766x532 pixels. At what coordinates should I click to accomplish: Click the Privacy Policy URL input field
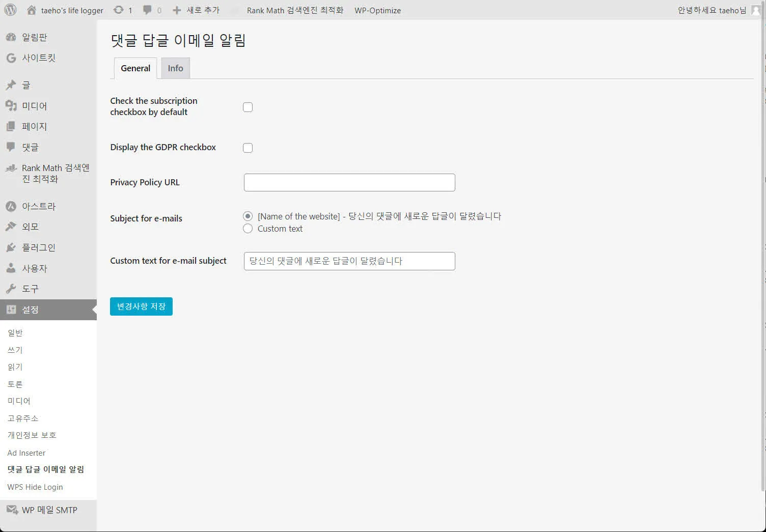pos(349,182)
